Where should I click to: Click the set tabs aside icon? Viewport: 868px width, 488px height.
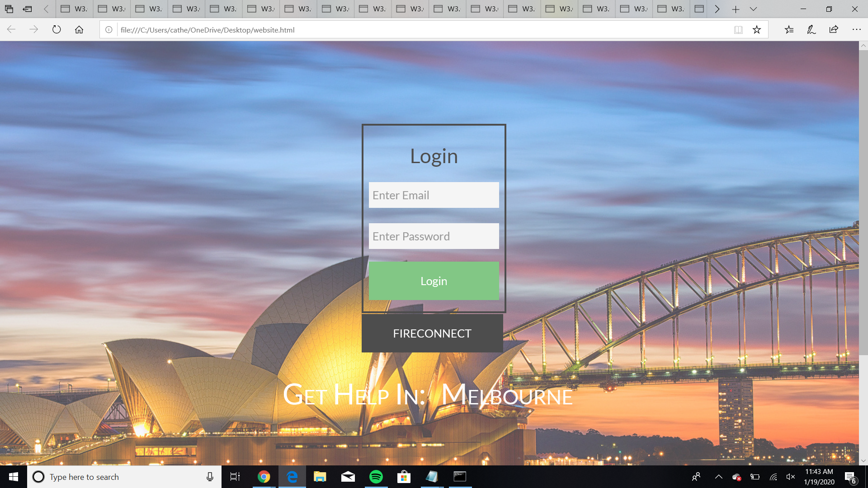tap(28, 9)
